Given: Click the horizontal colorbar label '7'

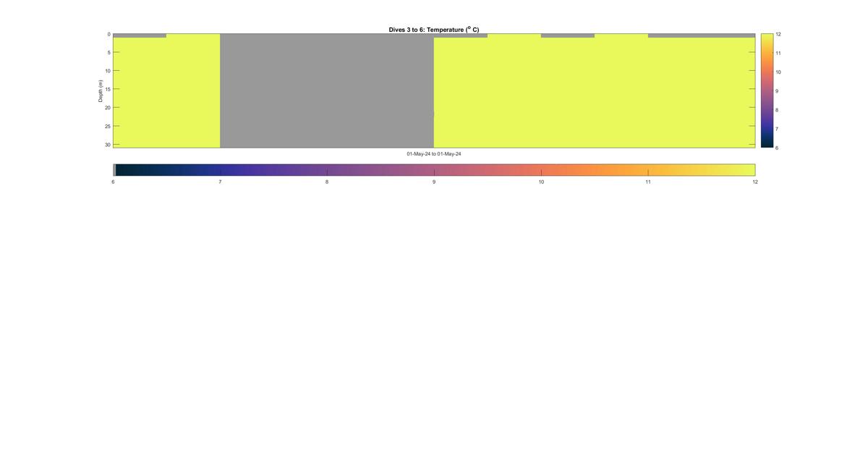Looking at the screenshot, I should 220,182.
